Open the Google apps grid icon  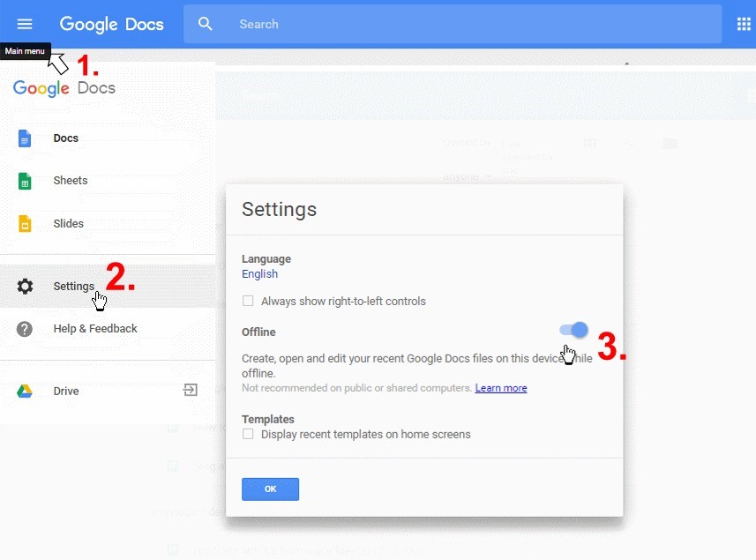tap(744, 24)
